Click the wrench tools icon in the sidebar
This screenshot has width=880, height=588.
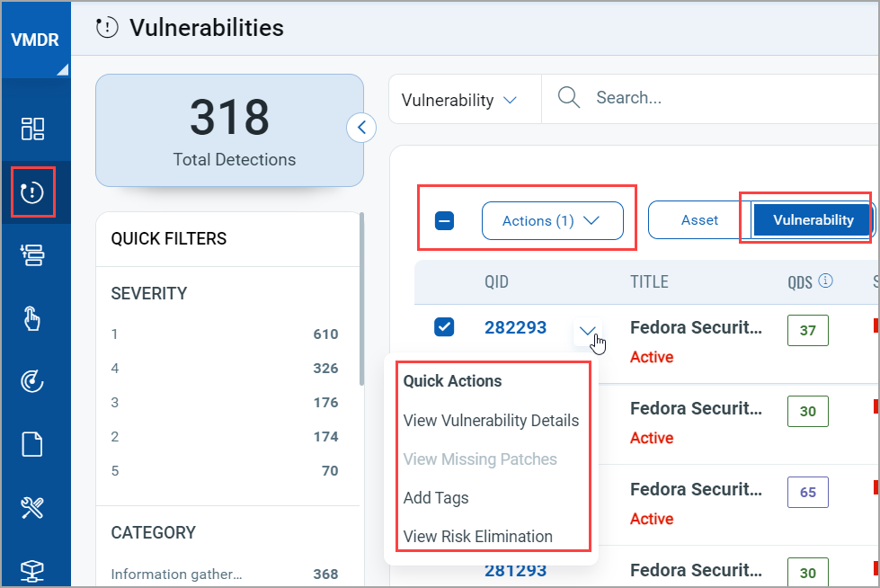pyautogui.click(x=33, y=508)
